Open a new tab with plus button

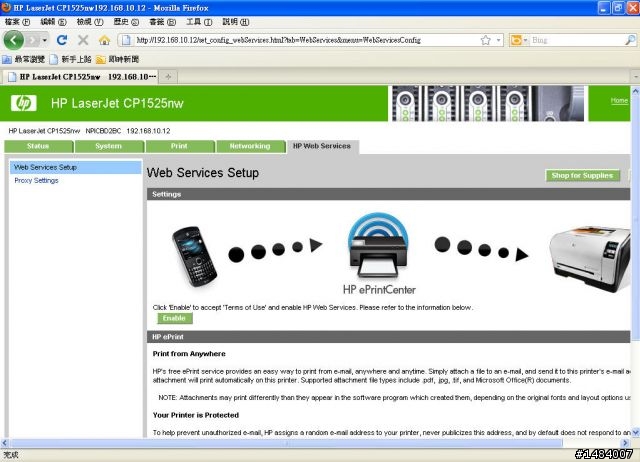[x=168, y=77]
